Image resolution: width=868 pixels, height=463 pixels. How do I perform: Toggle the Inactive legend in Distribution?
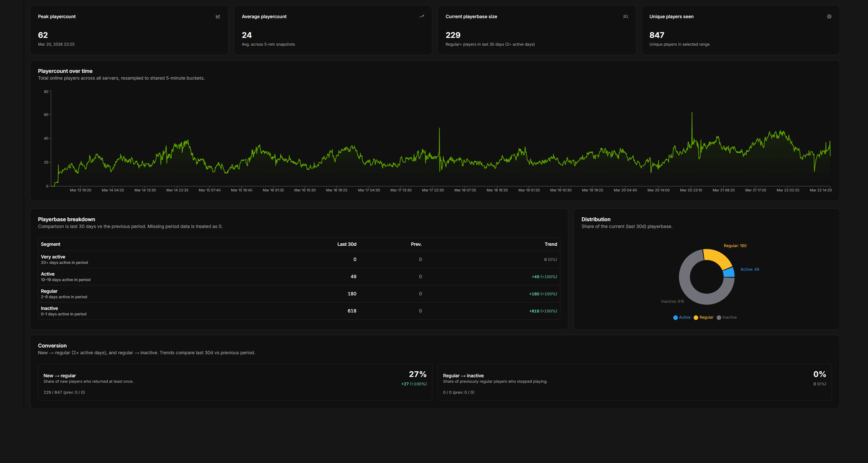click(x=727, y=317)
